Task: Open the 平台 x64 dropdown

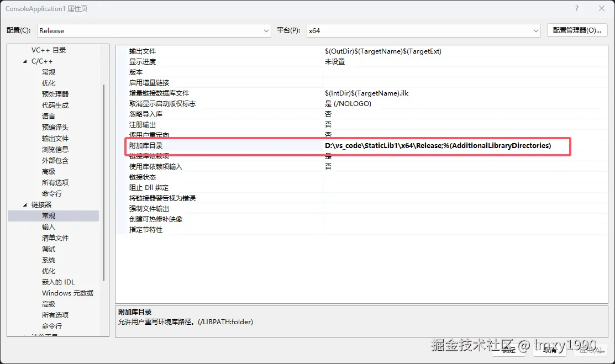Action: tap(424, 30)
